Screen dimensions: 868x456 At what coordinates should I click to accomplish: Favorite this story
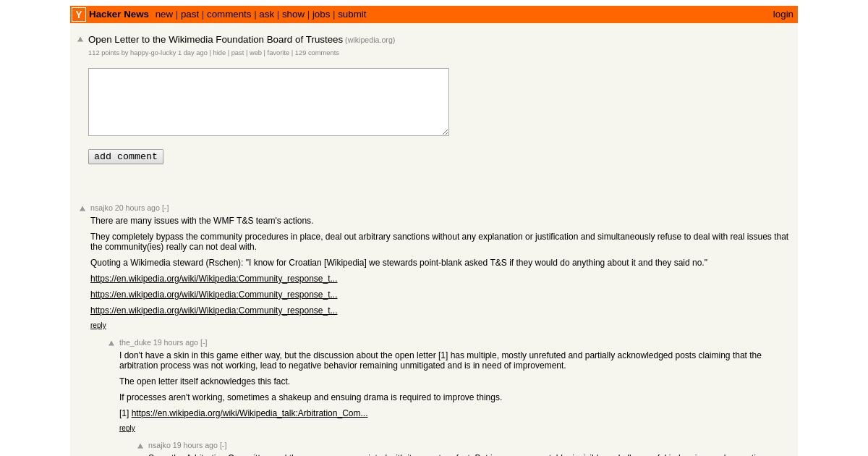pos(278,53)
